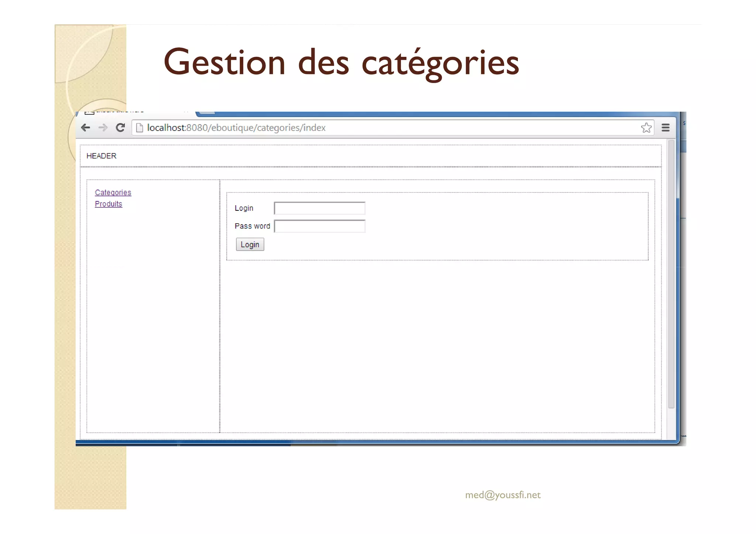756x534 pixels.
Task: Go back with the browser back arrow
Action: (86, 128)
